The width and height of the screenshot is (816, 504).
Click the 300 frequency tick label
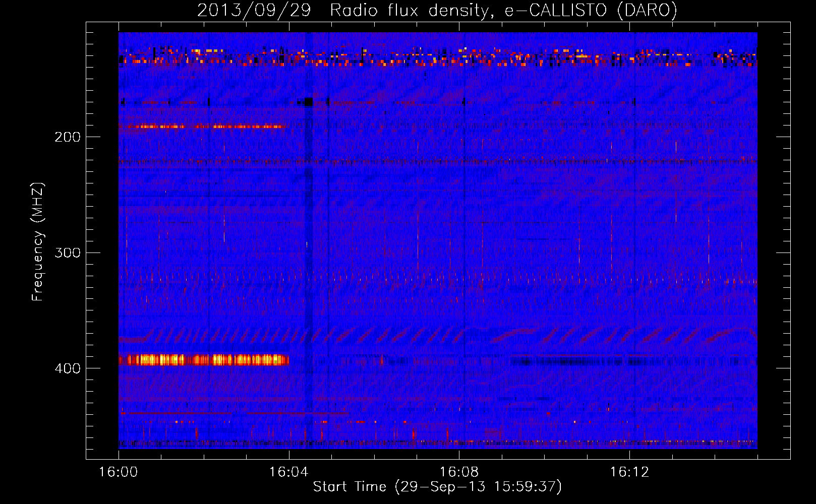point(68,253)
